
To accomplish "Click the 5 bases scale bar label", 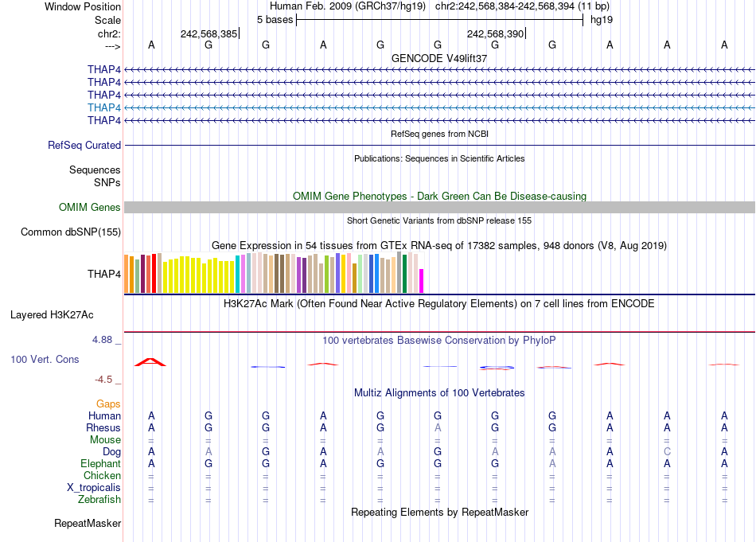I will [x=275, y=20].
